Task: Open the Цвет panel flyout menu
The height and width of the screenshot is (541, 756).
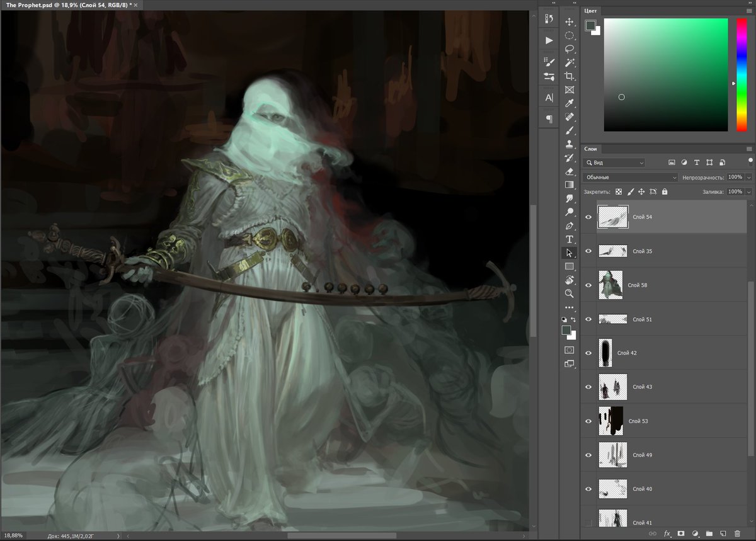Action: [x=749, y=11]
